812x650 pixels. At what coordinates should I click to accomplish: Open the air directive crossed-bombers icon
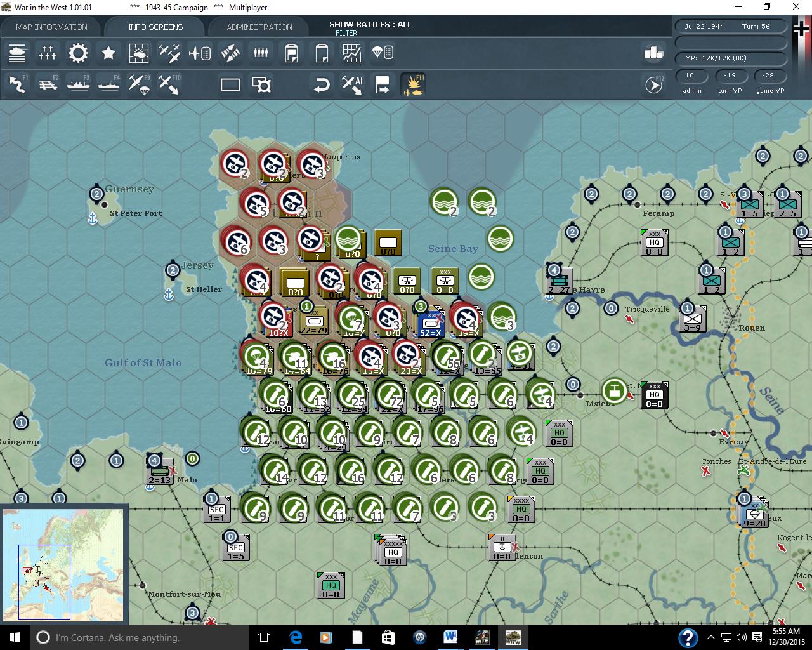(230, 53)
